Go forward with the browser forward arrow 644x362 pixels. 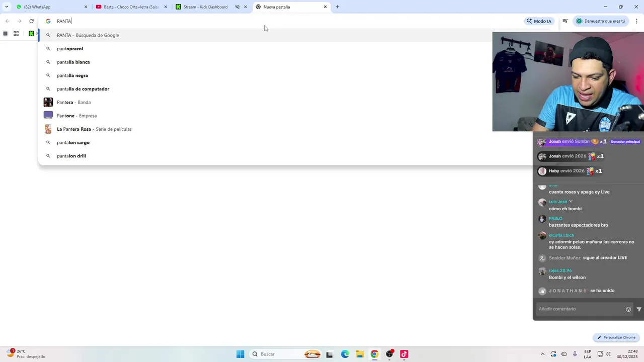[x=19, y=21]
